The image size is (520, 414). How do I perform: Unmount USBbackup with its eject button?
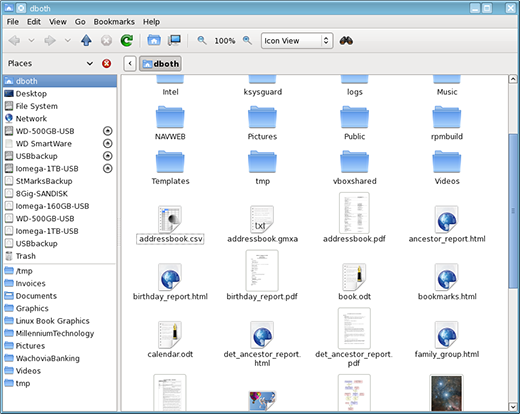click(107, 156)
